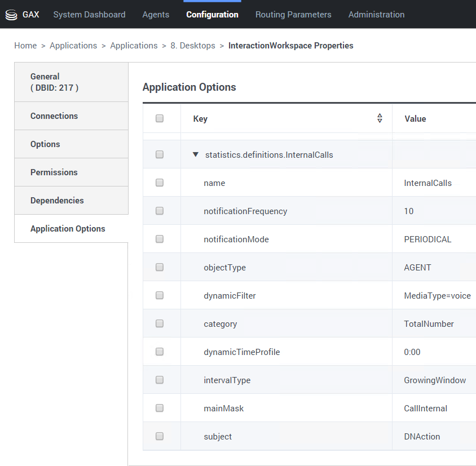Navigate to 8. Desktops breadcrumb

click(x=193, y=46)
